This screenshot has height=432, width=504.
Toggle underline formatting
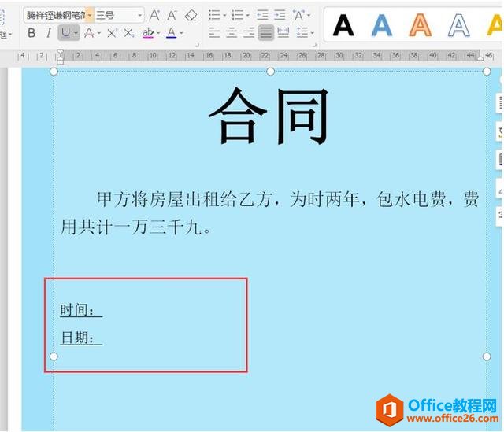(x=65, y=33)
